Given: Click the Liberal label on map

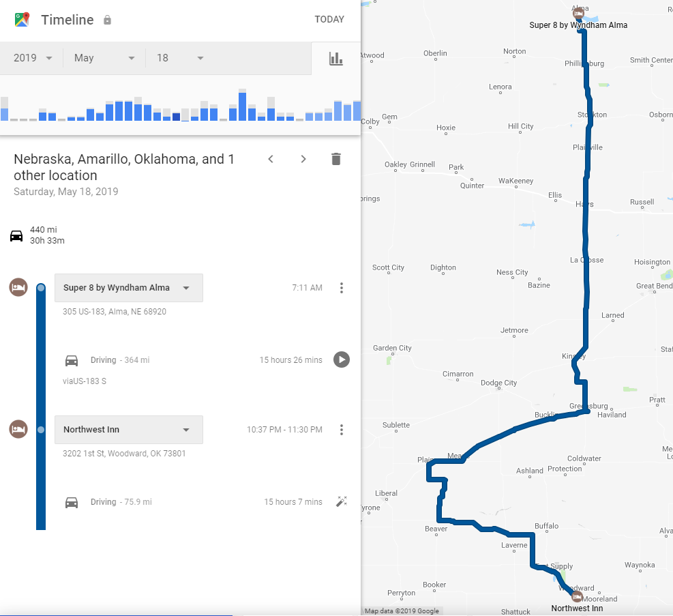Looking at the screenshot, I should [x=387, y=493].
